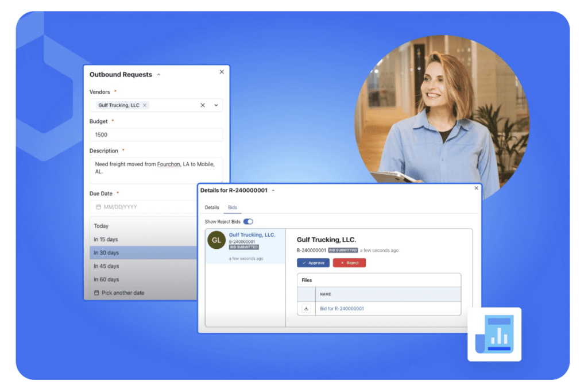Click the Budget input field

[156, 135]
